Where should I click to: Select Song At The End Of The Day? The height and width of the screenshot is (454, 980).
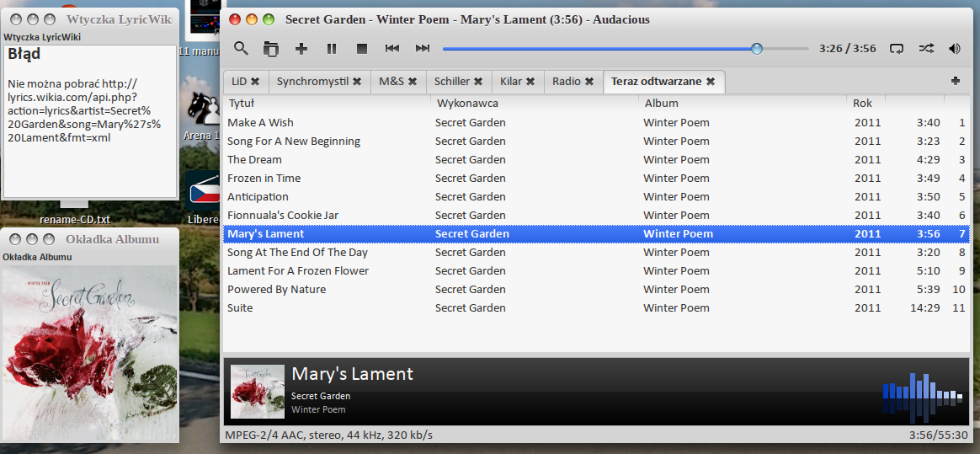pos(297,253)
